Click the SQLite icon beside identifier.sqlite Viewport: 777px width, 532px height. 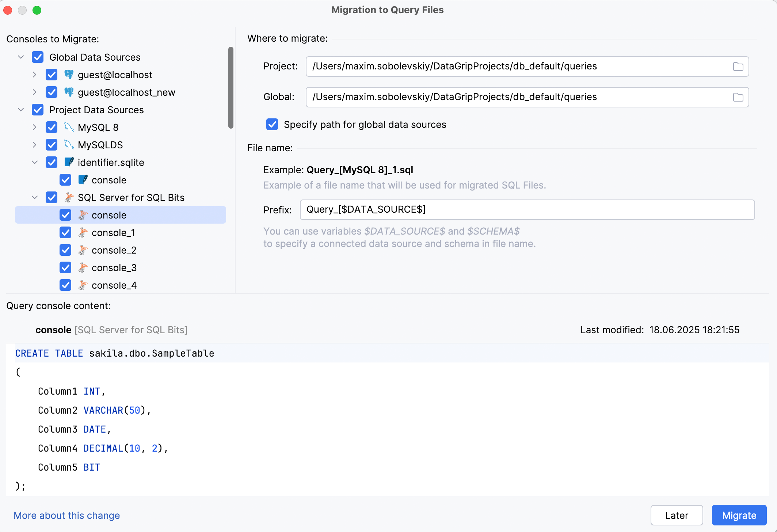pos(69,163)
